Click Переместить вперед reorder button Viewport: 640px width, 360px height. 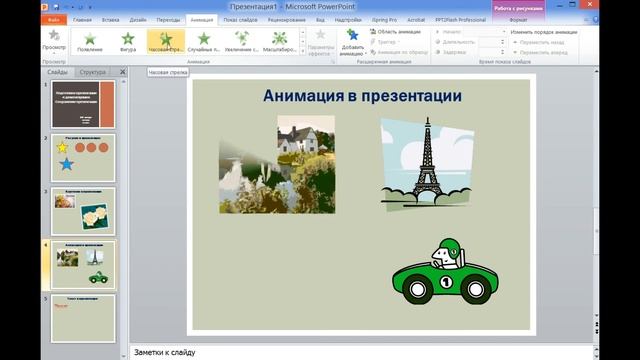coord(540,53)
